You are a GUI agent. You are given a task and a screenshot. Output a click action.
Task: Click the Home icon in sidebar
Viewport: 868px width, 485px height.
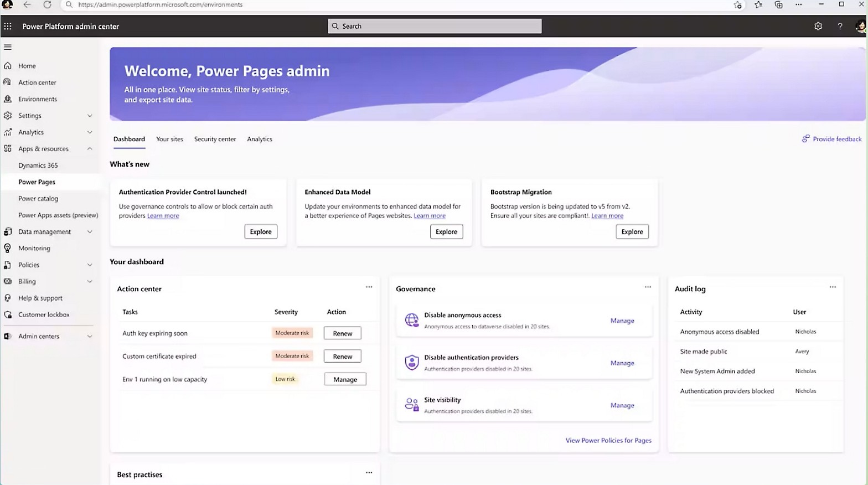coord(8,65)
